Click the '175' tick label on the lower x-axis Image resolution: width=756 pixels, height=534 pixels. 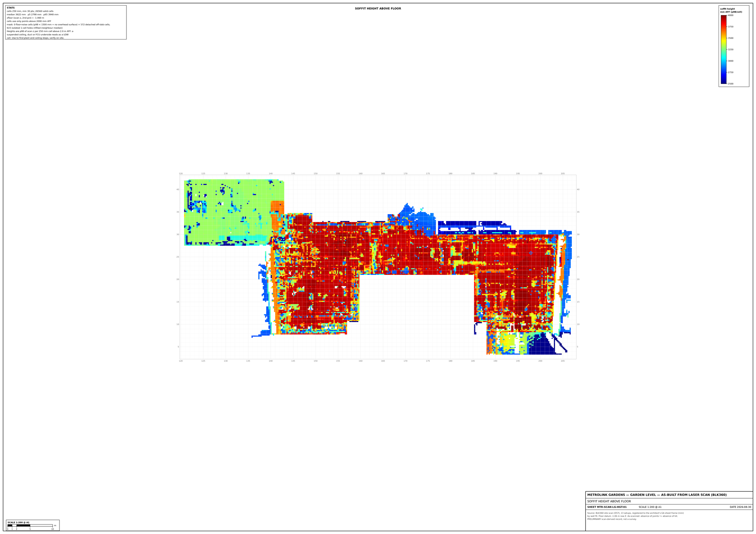(428, 361)
